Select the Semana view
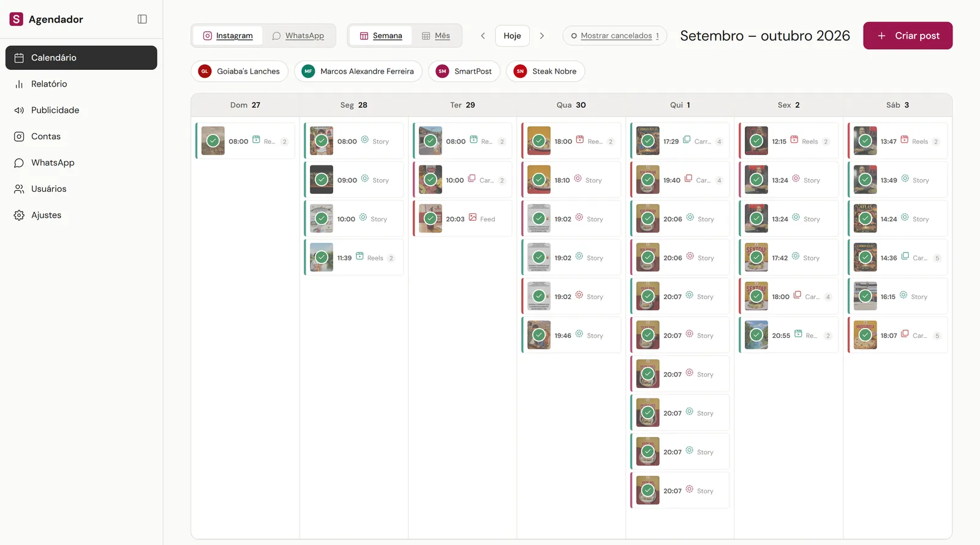Image resolution: width=980 pixels, height=545 pixels. click(381, 36)
